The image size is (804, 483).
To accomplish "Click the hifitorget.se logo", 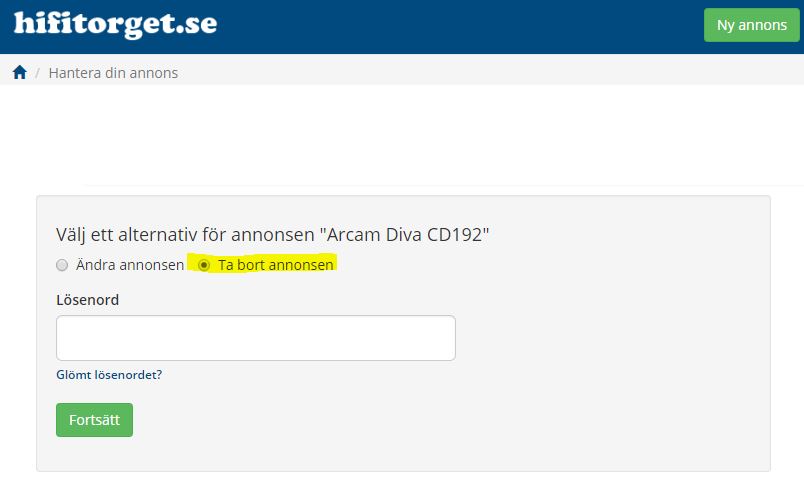I will 115,24.
